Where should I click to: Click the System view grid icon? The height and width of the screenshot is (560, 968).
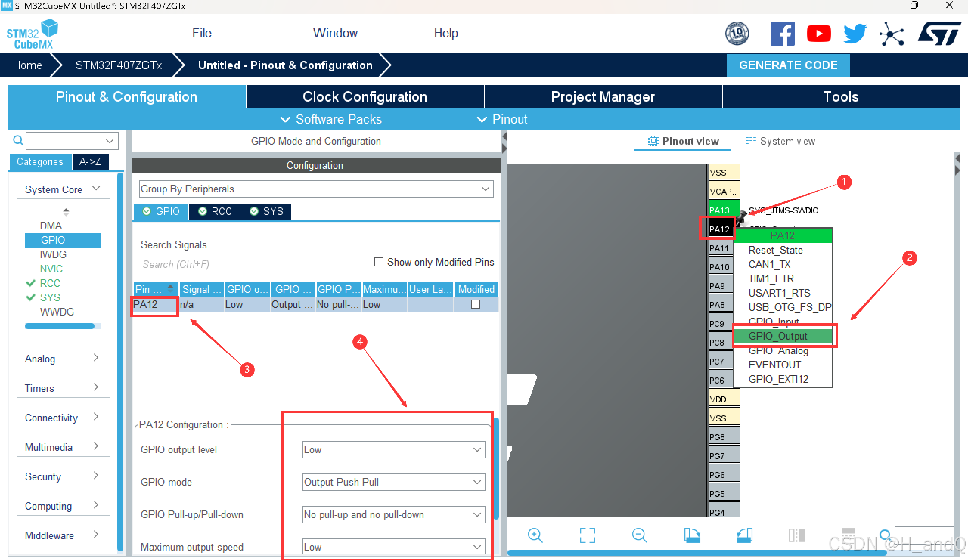tap(750, 141)
